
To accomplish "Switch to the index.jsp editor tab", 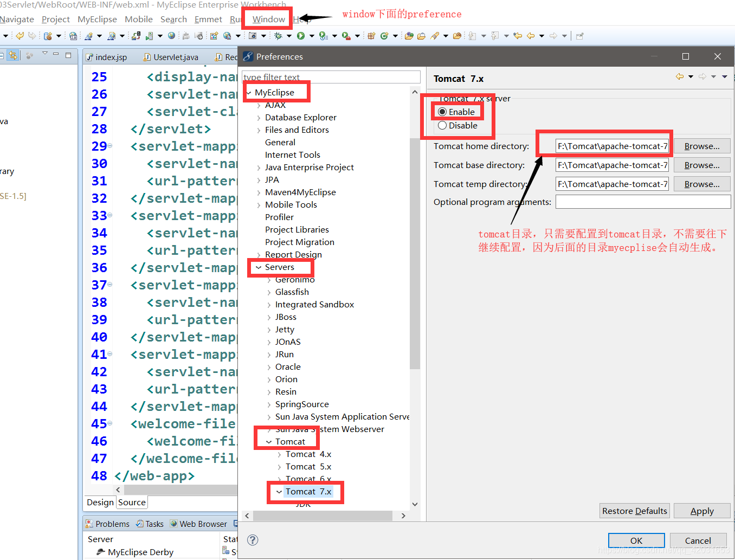I will tap(107, 57).
